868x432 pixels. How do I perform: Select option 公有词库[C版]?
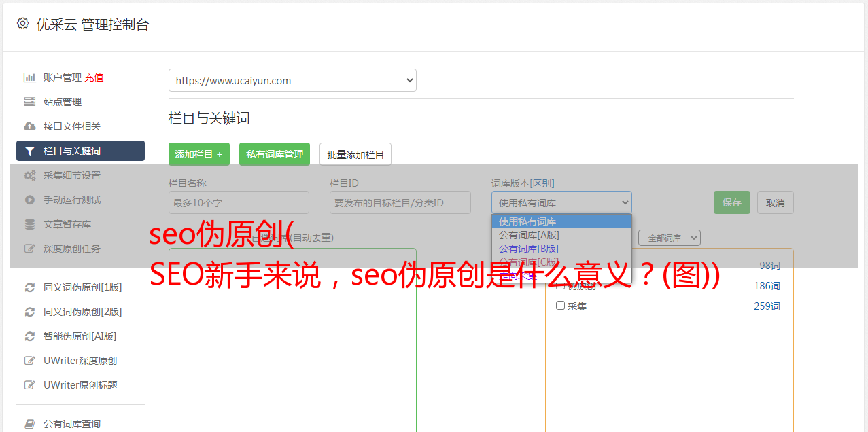(x=561, y=262)
